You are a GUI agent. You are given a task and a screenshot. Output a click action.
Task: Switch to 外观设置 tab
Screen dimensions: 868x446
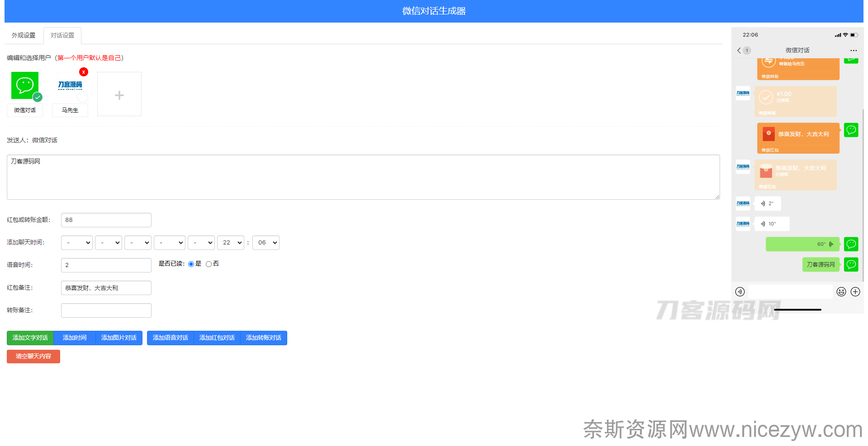tap(24, 35)
